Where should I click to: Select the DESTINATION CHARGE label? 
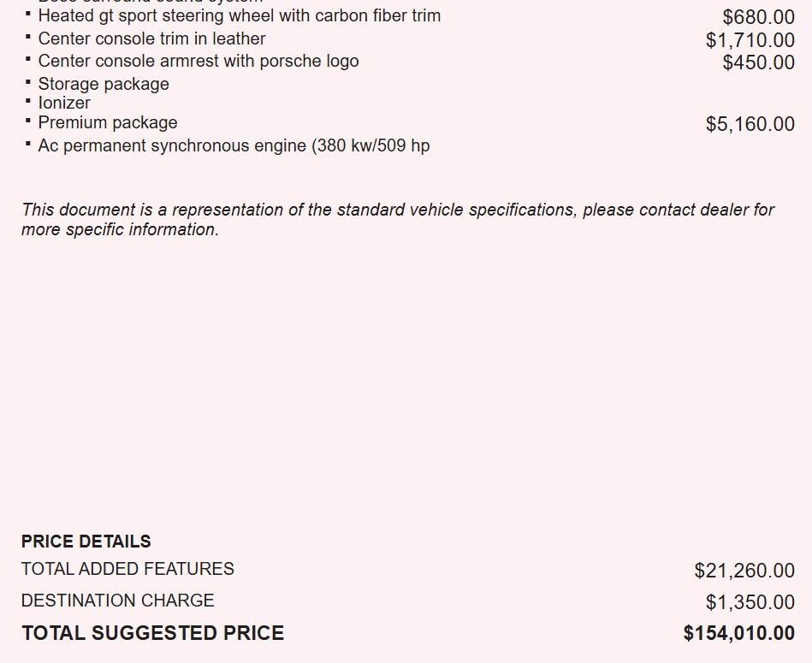click(117, 601)
